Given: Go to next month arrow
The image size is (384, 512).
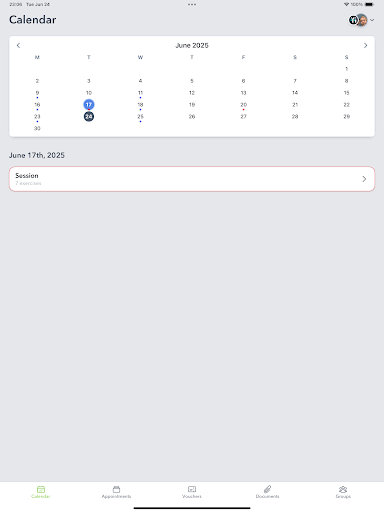Looking at the screenshot, I should (366, 45).
